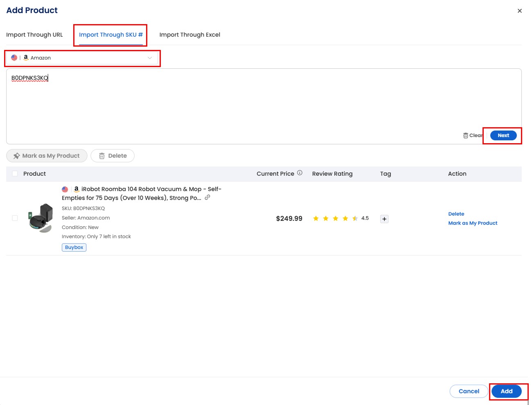Click Condition: New text
Screen dimensions: 532x405
[x=80, y=227]
